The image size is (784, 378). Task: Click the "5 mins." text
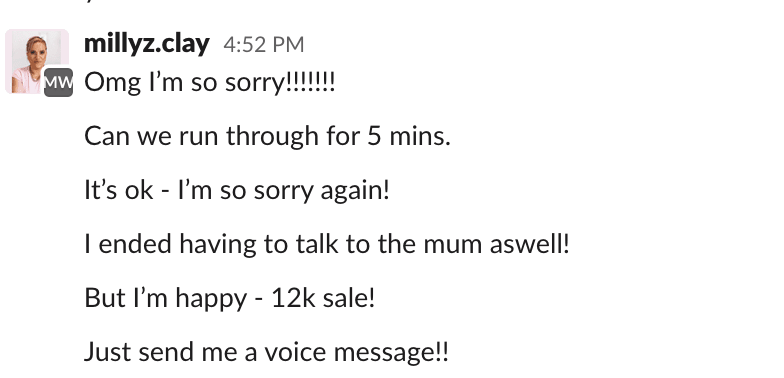[x=410, y=136]
